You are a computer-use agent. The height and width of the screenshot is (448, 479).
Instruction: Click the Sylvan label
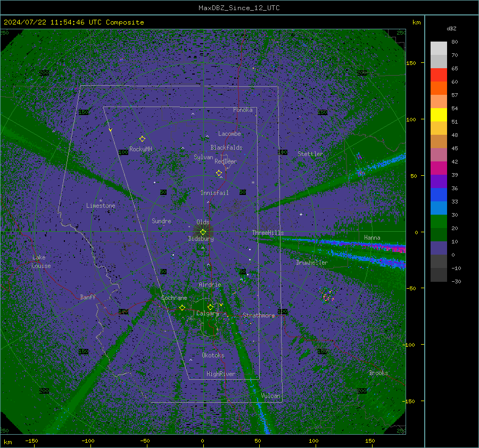[x=203, y=157]
